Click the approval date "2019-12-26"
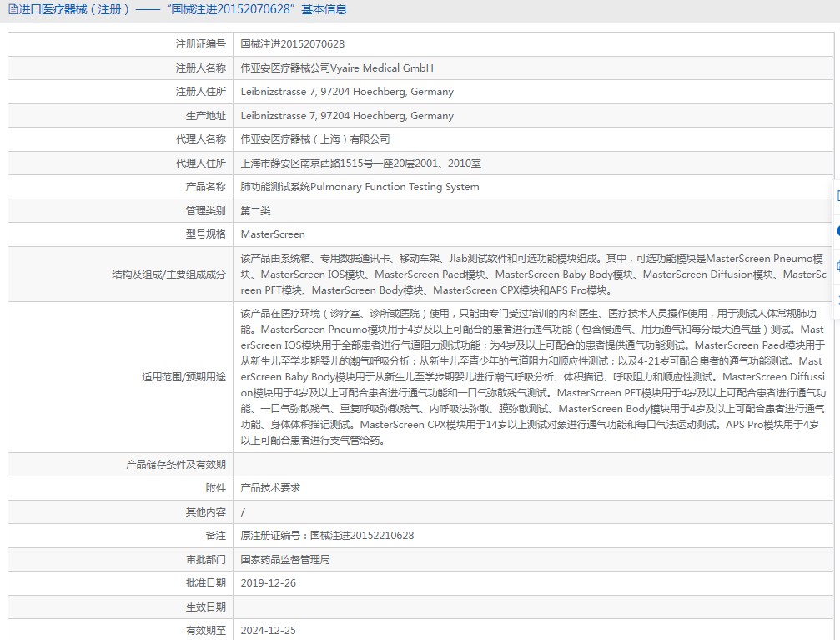This screenshot has height=640, width=840. pos(269,583)
